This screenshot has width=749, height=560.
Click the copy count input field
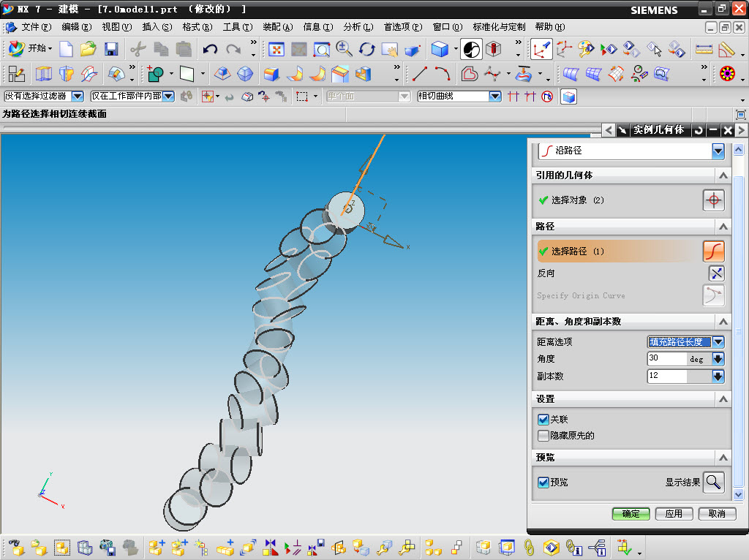point(667,377)
